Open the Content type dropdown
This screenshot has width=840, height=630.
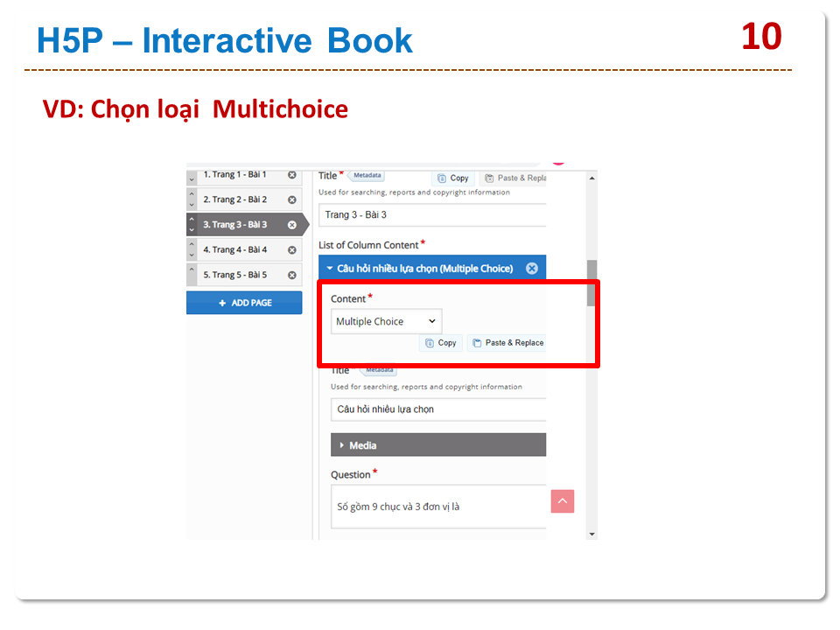point(386,321)
